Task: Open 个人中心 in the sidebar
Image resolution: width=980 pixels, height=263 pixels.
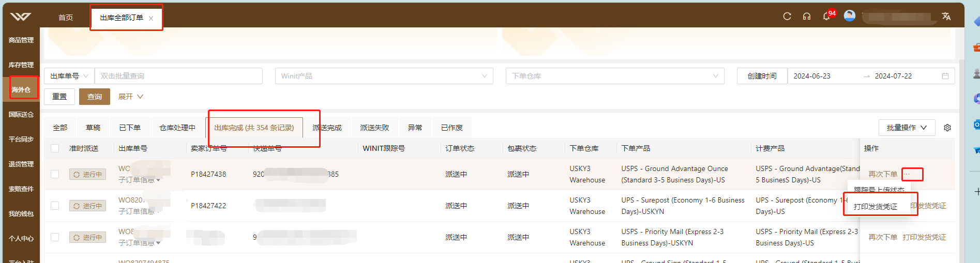Action: click(x=21, y=238)
